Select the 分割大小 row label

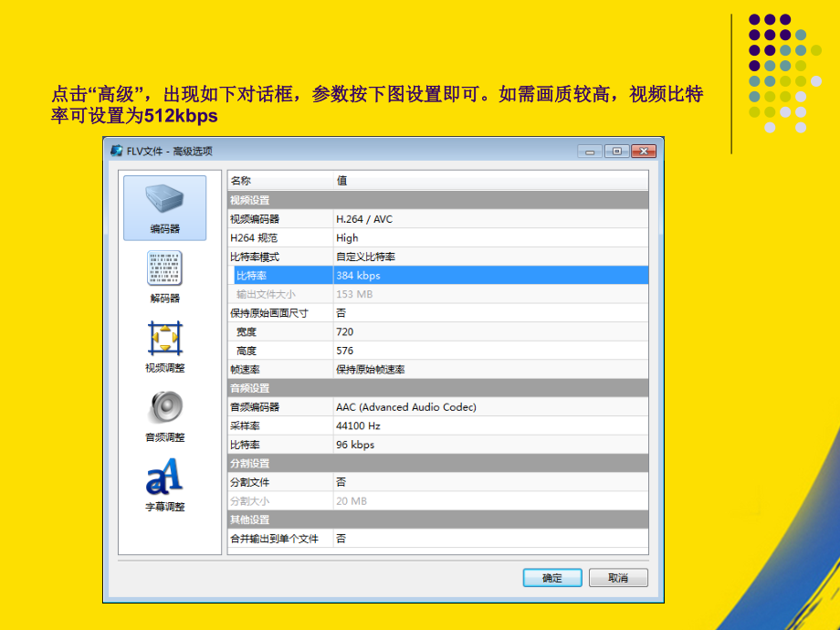(250, 501)
